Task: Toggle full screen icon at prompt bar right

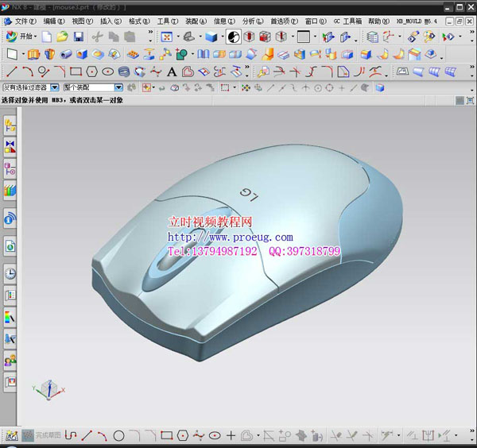Action: click(x=470, y=101)
